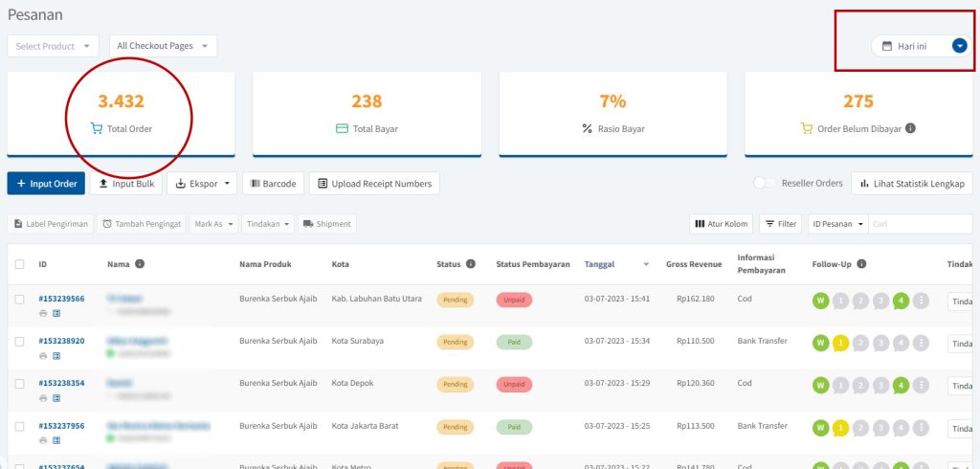Image resolution: width=980 pixels, height=469 pixels.
Task: Click Tambah Pengingat toolbar button
Action: pos(142,224)
